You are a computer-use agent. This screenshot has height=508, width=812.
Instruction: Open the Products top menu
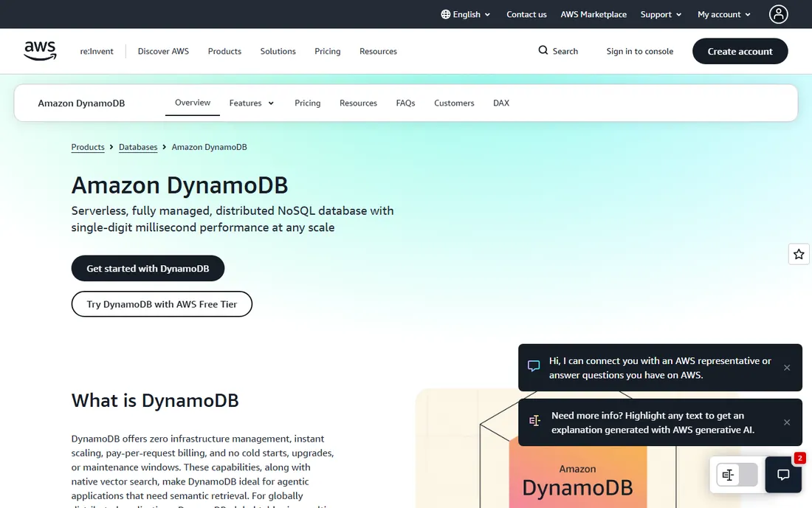pos(224,51)
